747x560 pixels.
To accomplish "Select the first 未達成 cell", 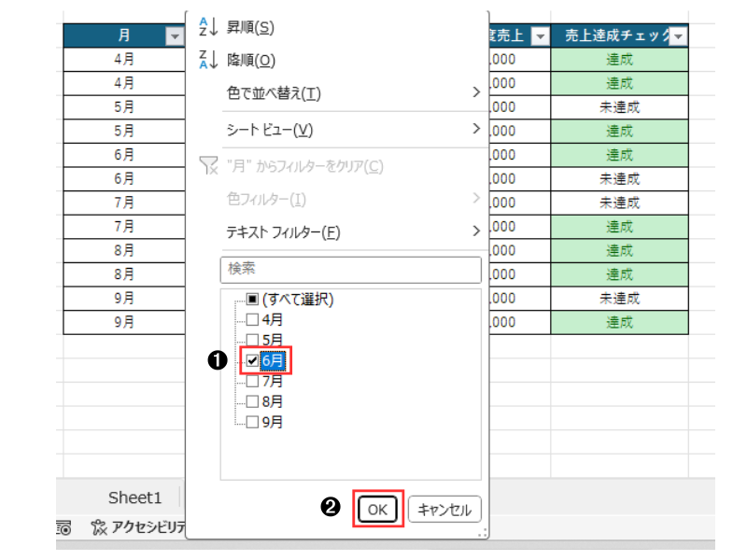I will coord(619,106).
